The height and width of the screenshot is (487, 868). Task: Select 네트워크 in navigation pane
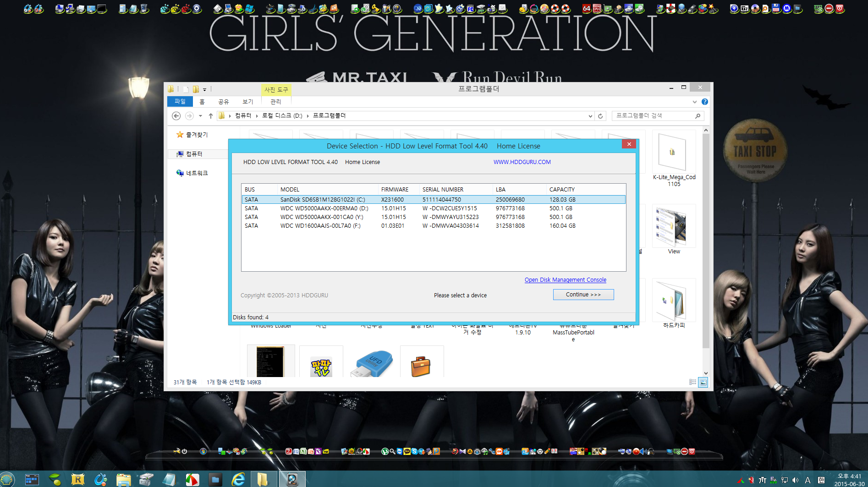tap(197, 173)
